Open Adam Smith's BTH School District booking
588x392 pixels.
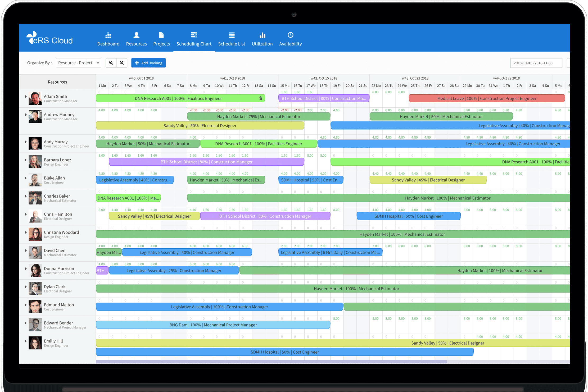pos(324,98)
